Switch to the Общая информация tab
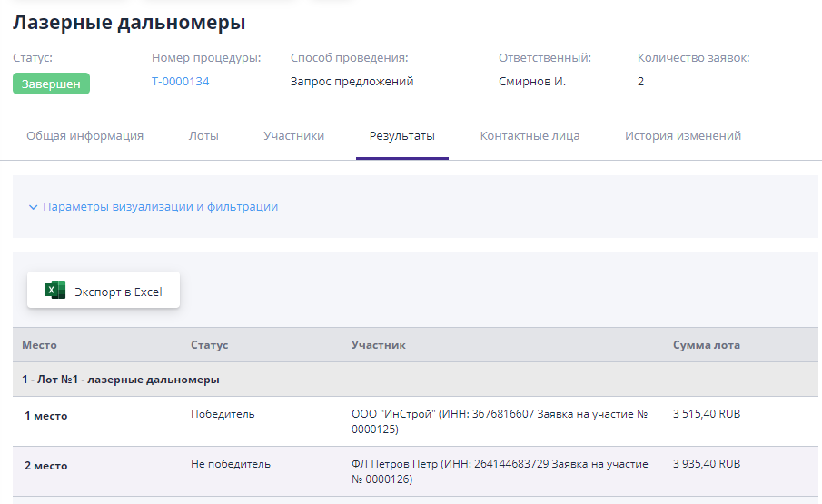 [84, 136]
